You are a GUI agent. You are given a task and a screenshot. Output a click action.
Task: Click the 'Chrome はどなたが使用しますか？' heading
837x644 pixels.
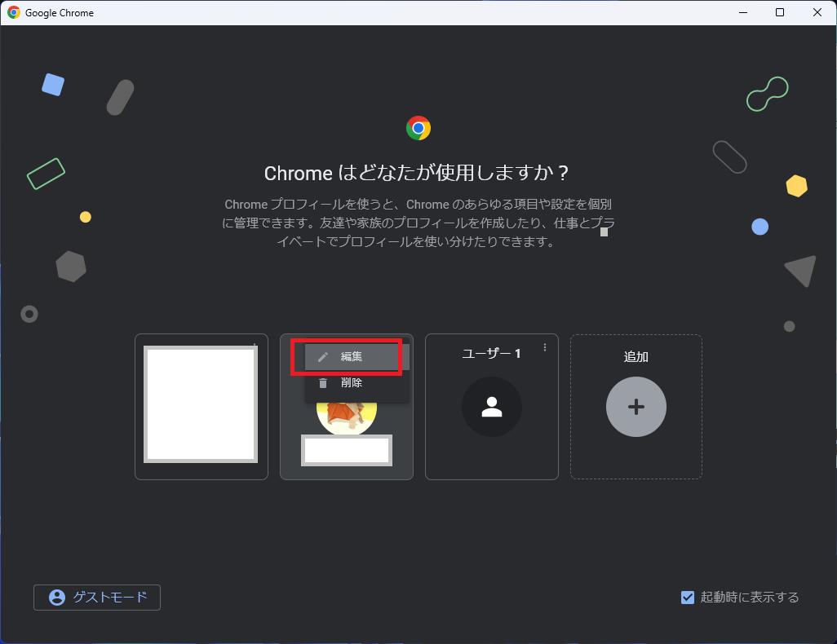(416, 173)
